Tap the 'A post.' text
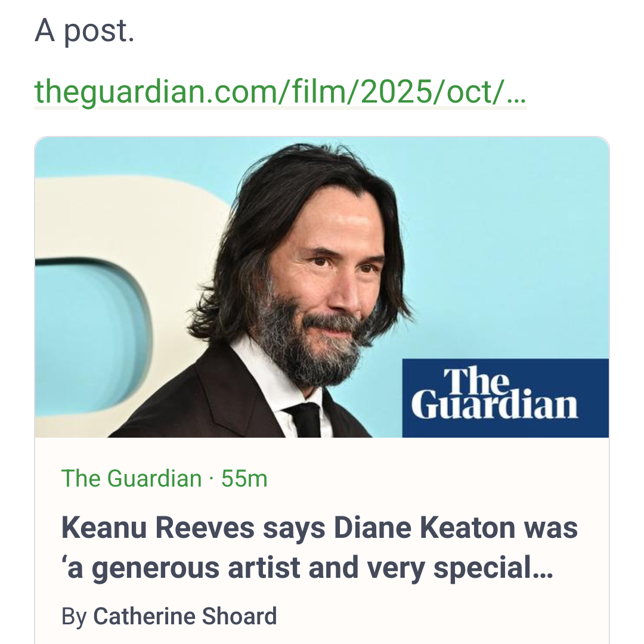Screen dimensions: 644x644 85,31
